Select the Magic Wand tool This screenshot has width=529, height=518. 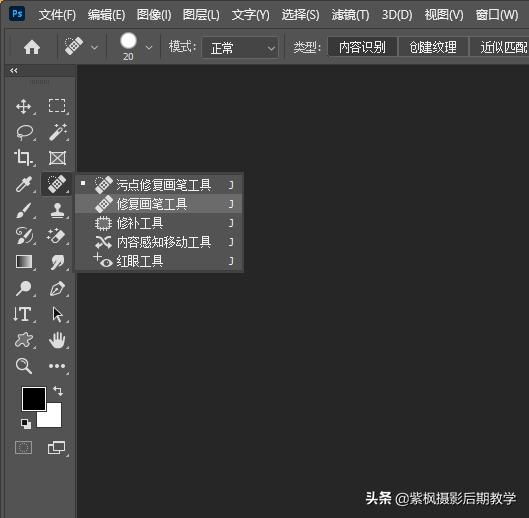point(58,132)
